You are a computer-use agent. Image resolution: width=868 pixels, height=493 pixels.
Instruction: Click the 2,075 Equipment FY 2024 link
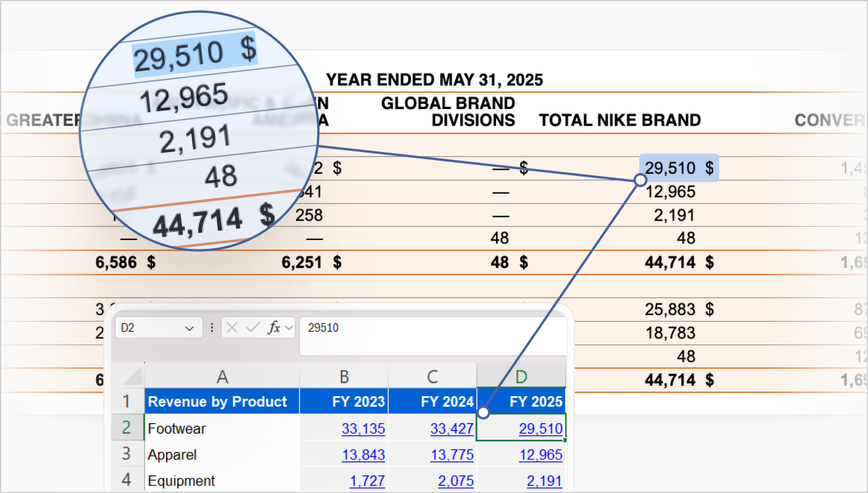456,481
